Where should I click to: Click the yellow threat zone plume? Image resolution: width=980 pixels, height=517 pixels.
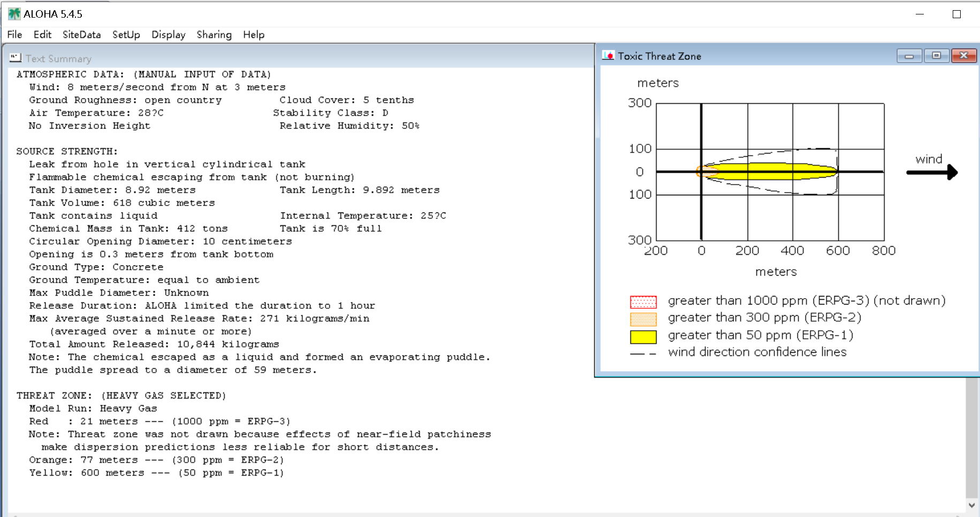[x=771, y=172]
